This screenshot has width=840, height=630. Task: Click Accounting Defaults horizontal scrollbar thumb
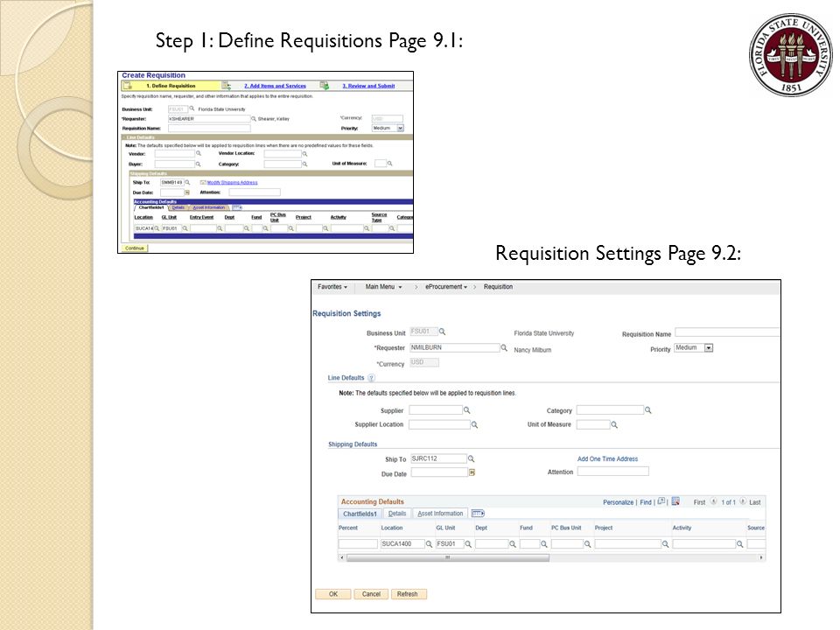(x=448, y=557)
